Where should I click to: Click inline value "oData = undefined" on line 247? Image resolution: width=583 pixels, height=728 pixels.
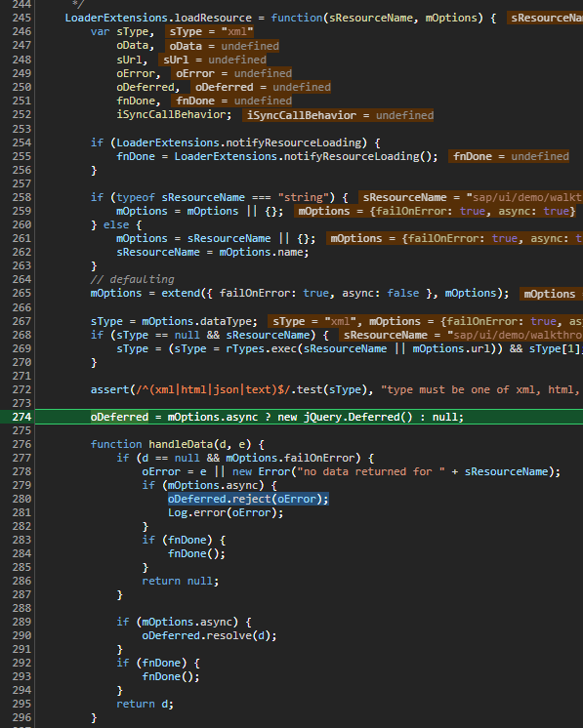(224, 46)
